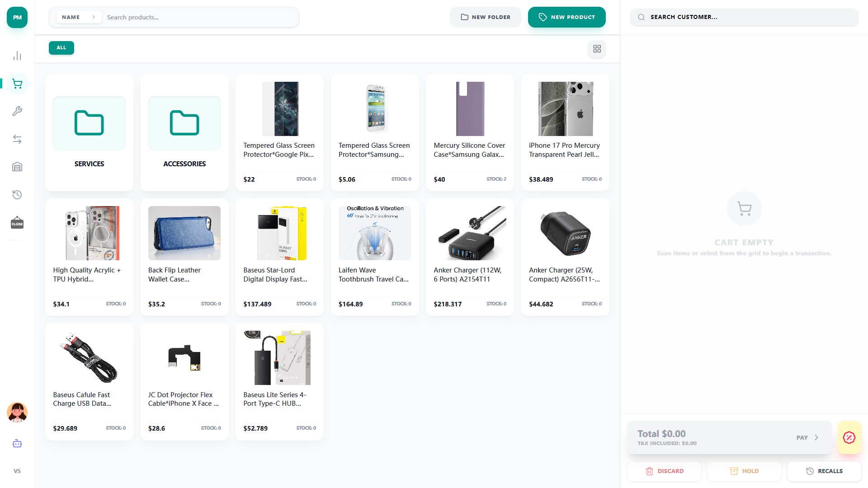Open the transfers arrows sidebar icon

click(x=17, y=139)
